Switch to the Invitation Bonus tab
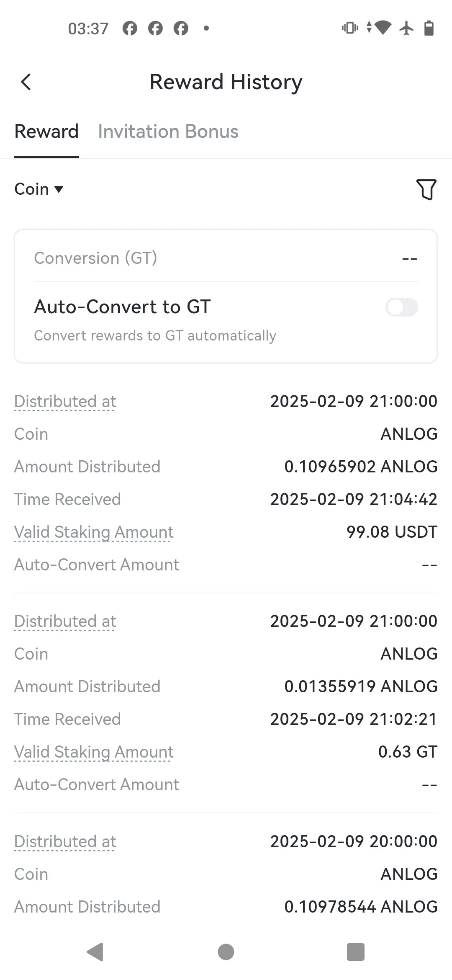 coord(168,132)
